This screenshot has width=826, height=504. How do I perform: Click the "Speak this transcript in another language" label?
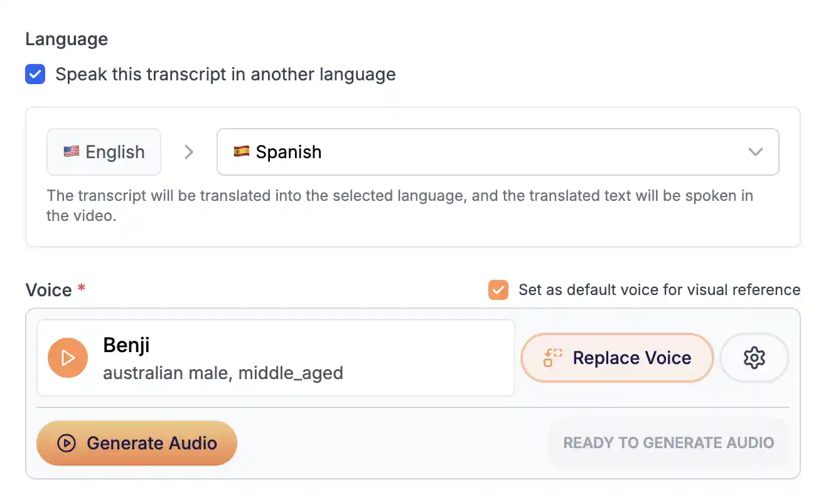pos(225,74)
